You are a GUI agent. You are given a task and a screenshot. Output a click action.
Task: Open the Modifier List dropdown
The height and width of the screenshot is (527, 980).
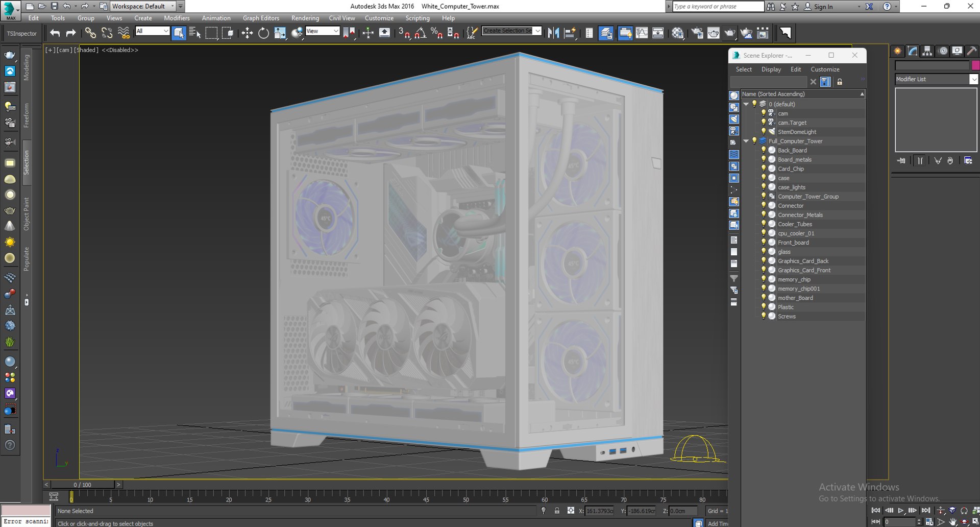(937, 79)
